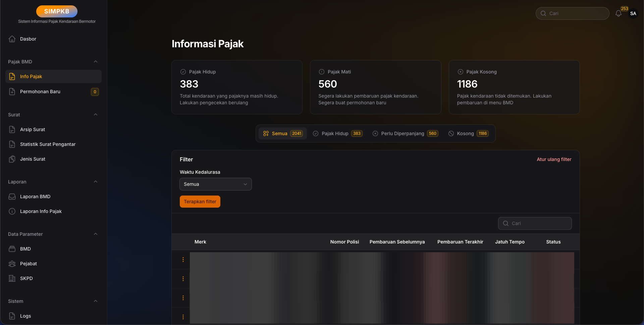Screen dimensions: 644x325
Task: Click the table search magnifier icon
Action: pyautogui.click(x=506, y=223)
